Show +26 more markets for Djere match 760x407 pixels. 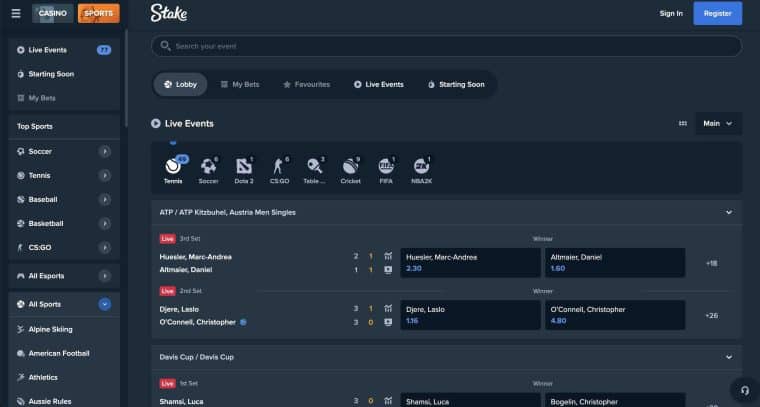tap(712, 315)
